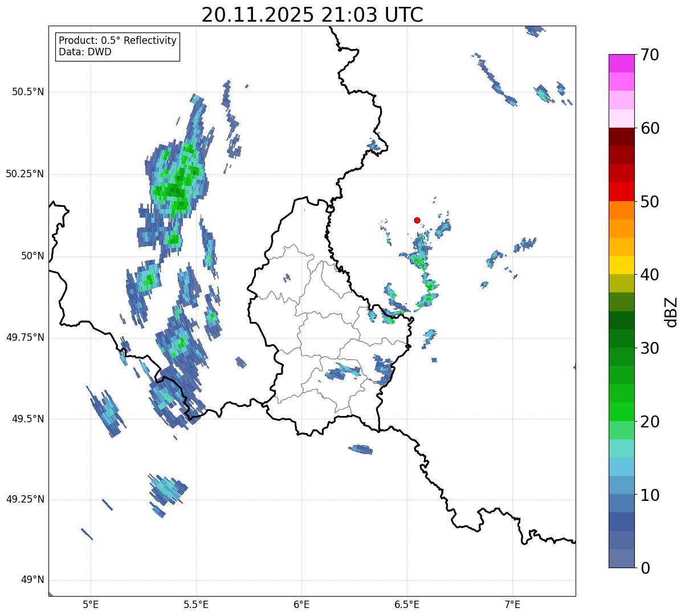Click the 5.5°E longitude label
Screen dimensions: 685x616
[196, 604]
